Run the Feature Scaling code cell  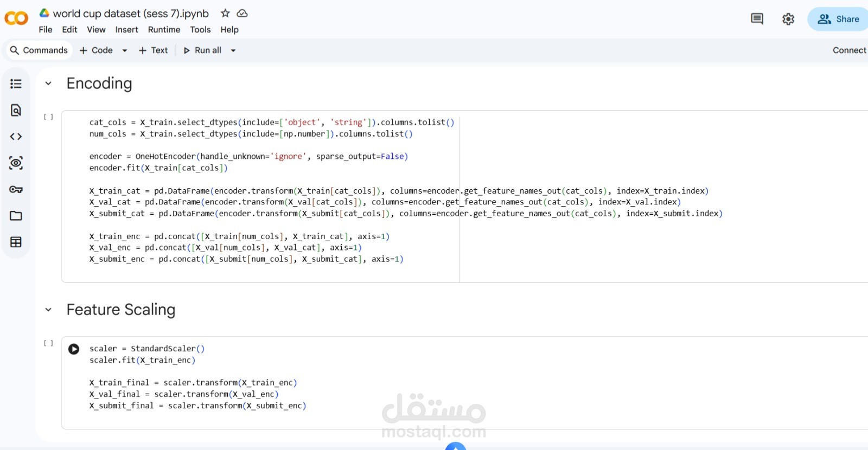74,349
